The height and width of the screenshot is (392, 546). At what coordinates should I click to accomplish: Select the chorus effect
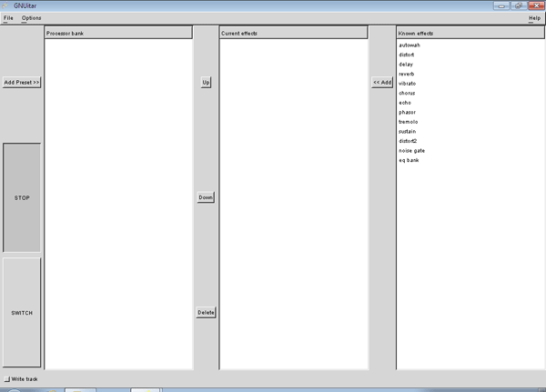[x=408, y=93]
